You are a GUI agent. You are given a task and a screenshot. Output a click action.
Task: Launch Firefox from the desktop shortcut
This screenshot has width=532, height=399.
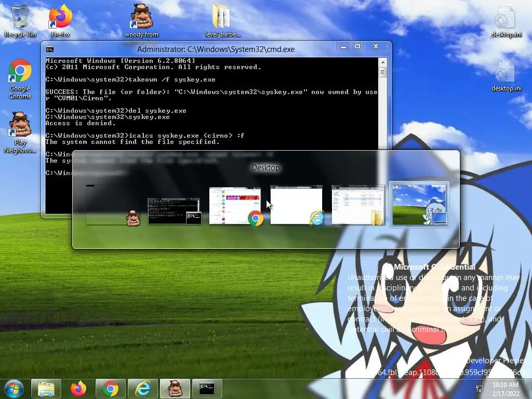click(60, 20)
